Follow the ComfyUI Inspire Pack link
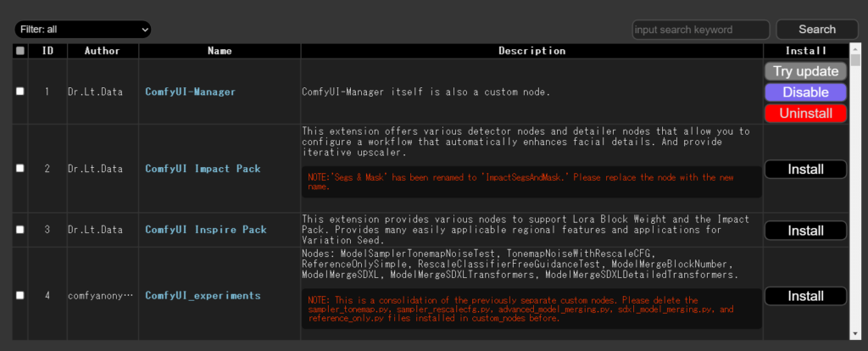This screenshot has width=868, height=351. click(205, 230)
